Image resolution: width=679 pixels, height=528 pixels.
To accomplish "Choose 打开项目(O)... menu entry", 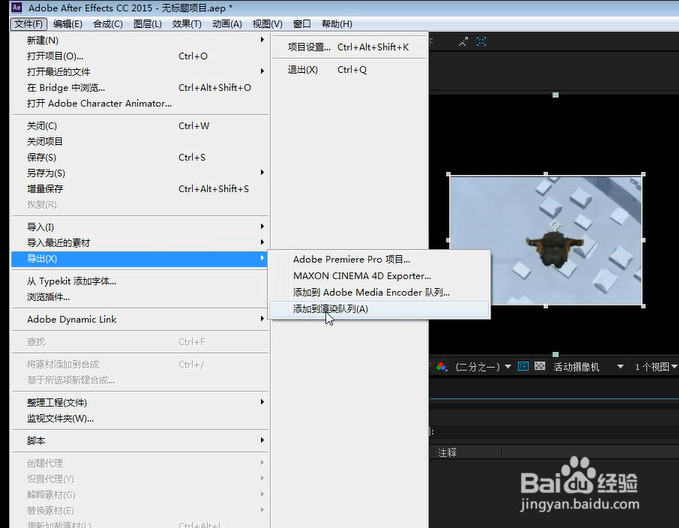I will tap(139, 56).
